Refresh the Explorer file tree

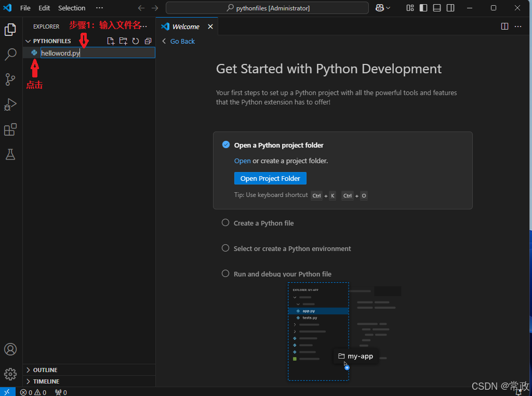[136, 41]
